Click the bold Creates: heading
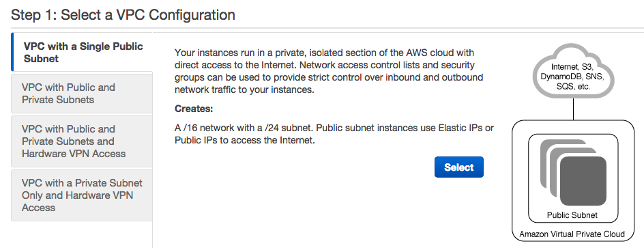 tap(194, 109)
